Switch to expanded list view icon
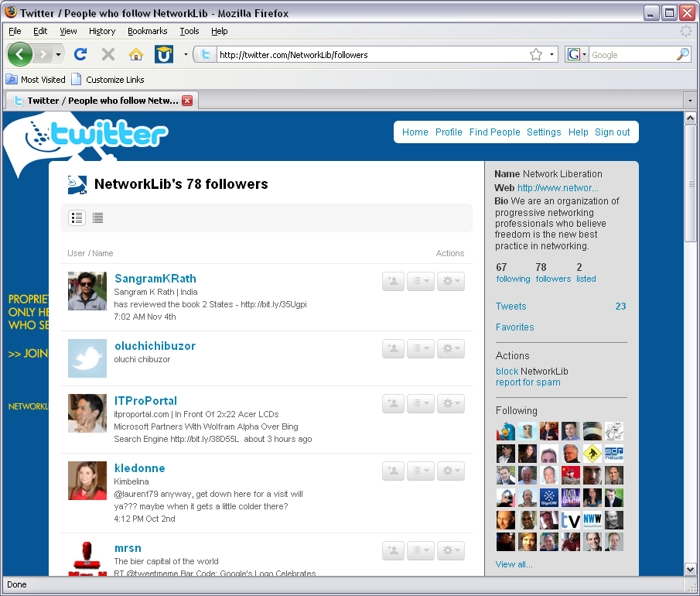The width and height of the screenshot is (700, 596). click(77, 218)
